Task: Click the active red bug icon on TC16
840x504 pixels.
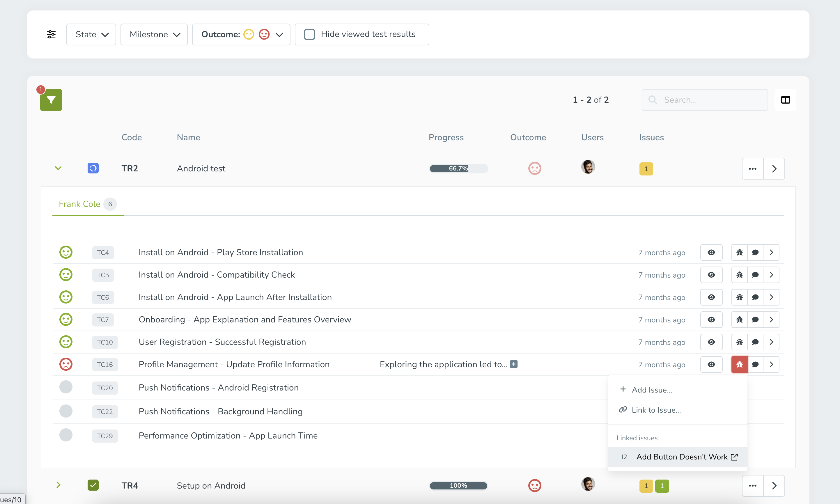Action: coord(739,364)
